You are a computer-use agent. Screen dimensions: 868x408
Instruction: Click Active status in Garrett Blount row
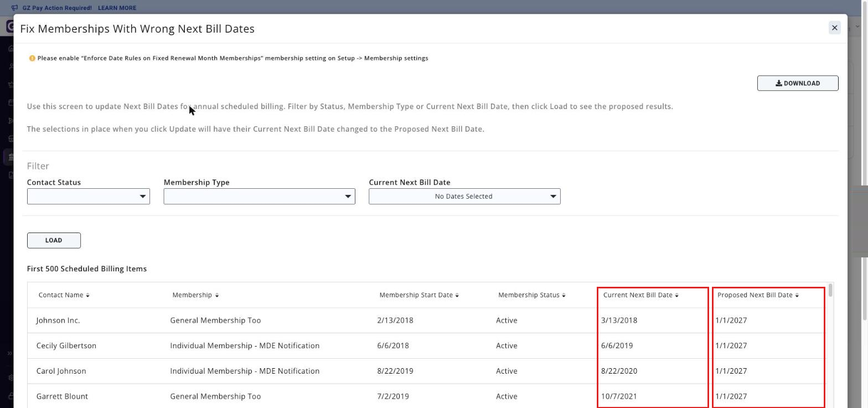click(x=507, y=396)
